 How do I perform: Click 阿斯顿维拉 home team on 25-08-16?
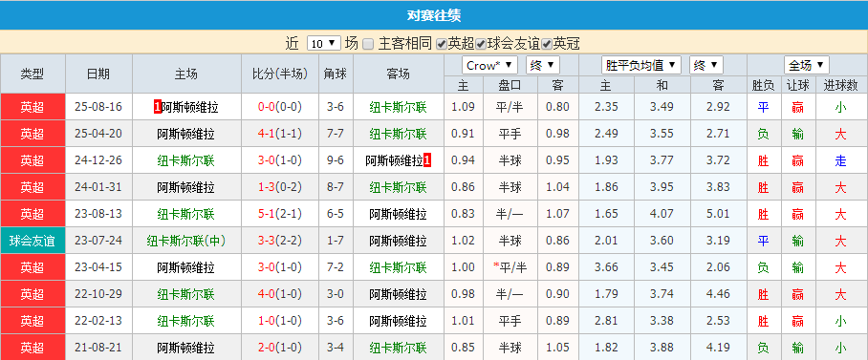(x=189, y=107)
